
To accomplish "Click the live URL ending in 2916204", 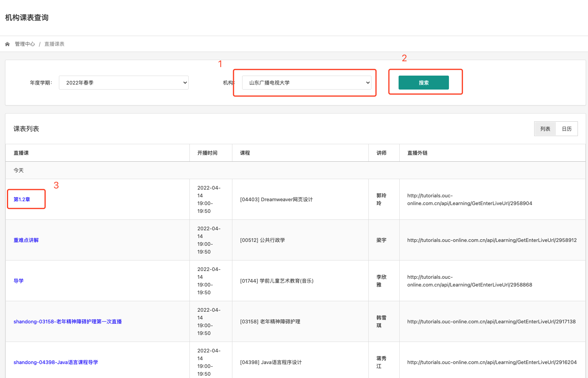I will click(x=492, y=362).
